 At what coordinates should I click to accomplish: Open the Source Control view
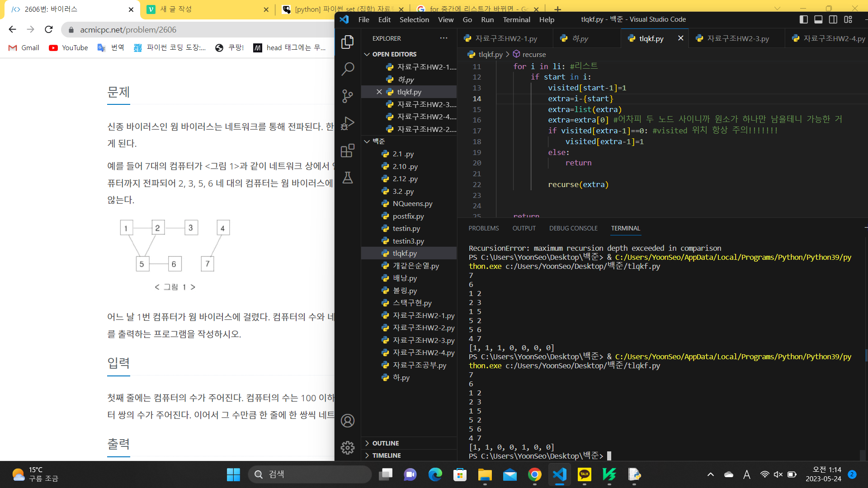pyautogui.click(x=347, y=96)
